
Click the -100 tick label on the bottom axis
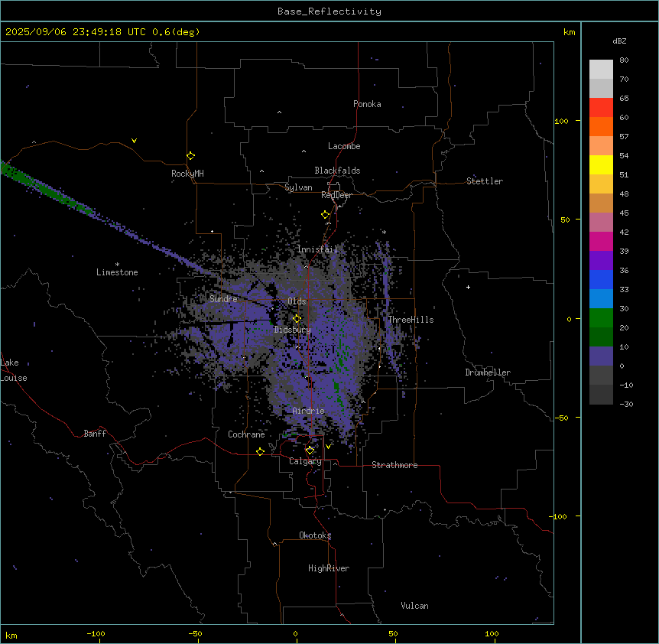(96, 633)
